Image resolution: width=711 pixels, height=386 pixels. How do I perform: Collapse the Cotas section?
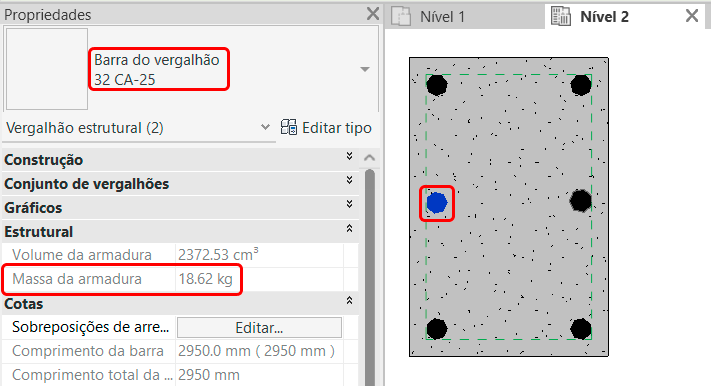pyautogui.click(x=349, y=300)
